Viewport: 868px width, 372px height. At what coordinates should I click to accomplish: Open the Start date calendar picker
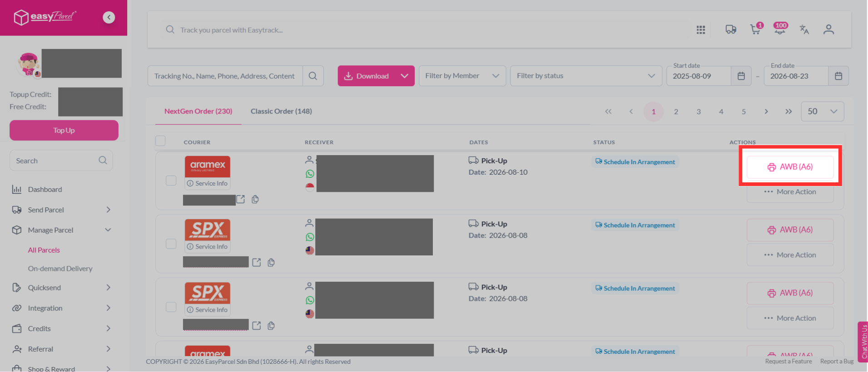pos(741,76)
